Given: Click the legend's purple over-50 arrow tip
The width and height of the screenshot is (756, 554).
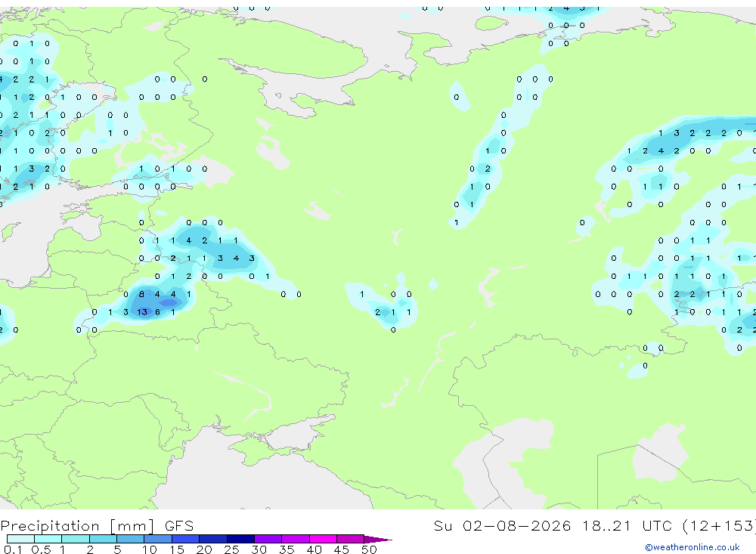Looking at the screenshot, I should 377,540.
